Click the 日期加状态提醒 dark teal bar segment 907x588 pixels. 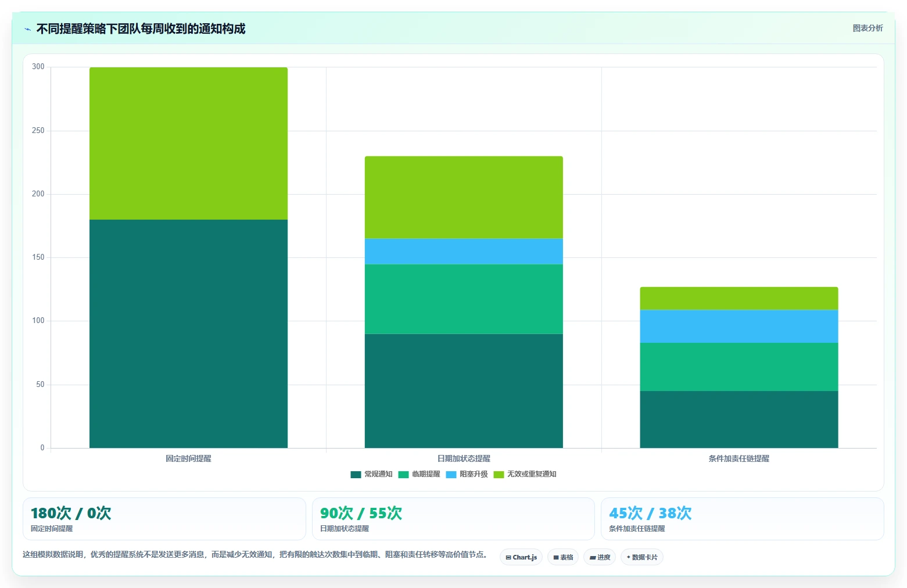[464, 391]
